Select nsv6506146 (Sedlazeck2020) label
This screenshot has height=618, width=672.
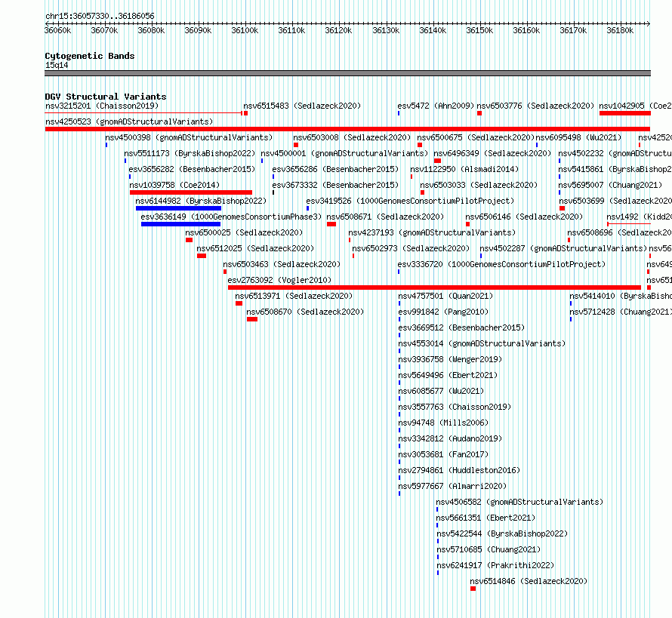pyautogui.click(x=524, y=217)
